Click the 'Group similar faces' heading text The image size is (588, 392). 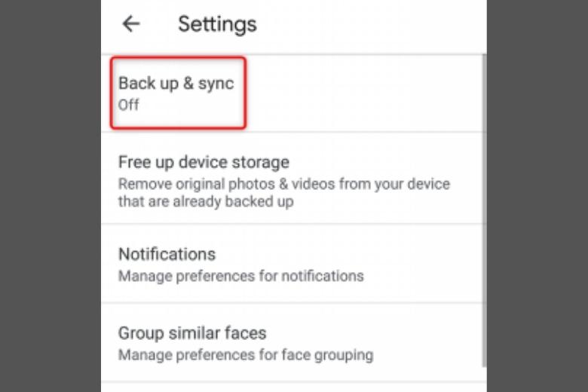(x=192, y=333)
